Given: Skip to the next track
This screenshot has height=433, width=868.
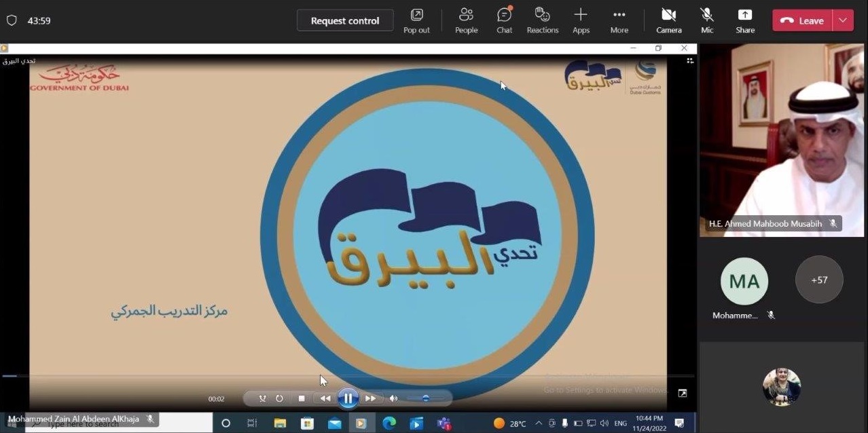Looking at the screenshot, I should (x=371, y=398).
